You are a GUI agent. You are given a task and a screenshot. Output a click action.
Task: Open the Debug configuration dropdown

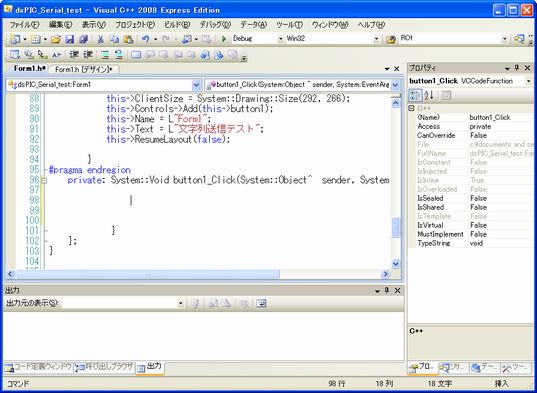pos(280,39)
